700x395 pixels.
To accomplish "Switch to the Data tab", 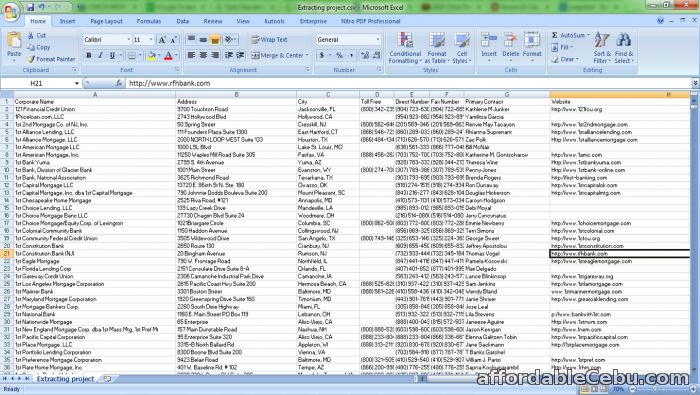I will [183, 21].
